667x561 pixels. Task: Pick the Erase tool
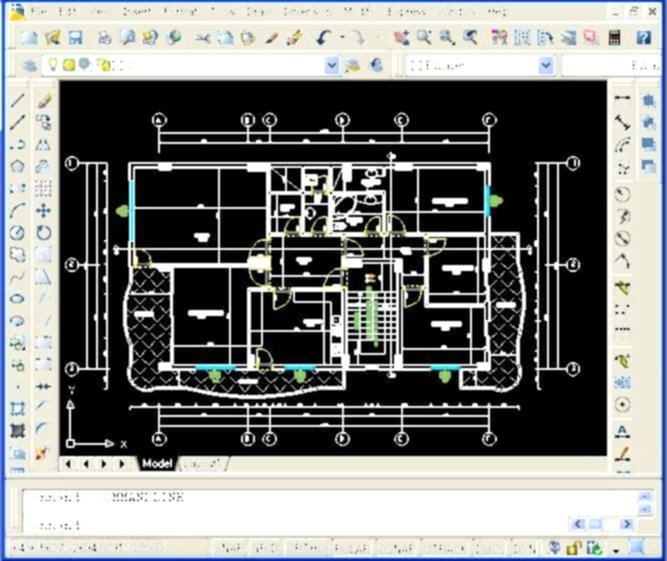click(44, 101)
